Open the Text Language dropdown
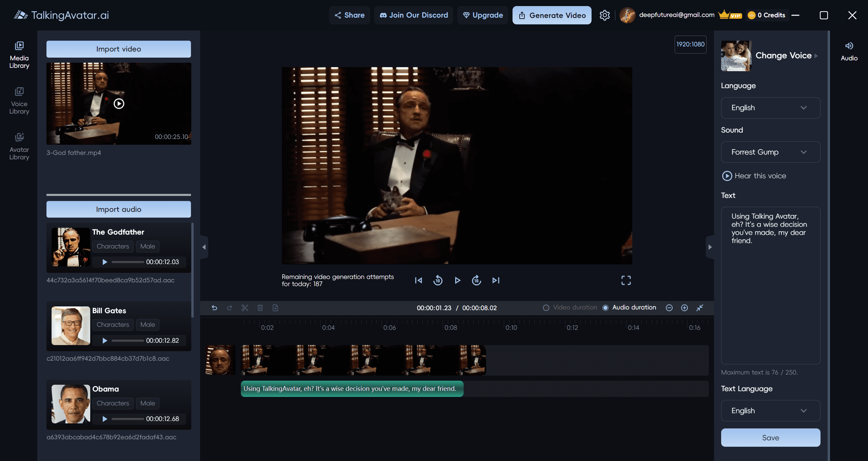868x461 pixels. coord(771,411)
